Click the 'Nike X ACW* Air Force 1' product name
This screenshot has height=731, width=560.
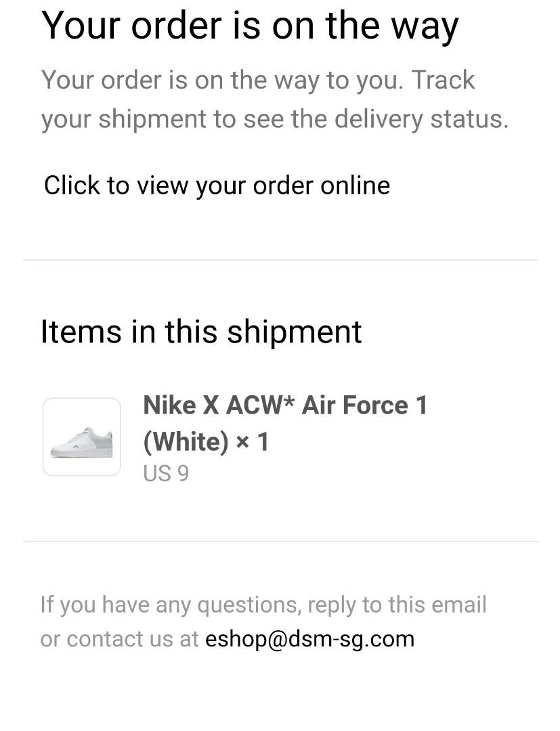point(285,405)
